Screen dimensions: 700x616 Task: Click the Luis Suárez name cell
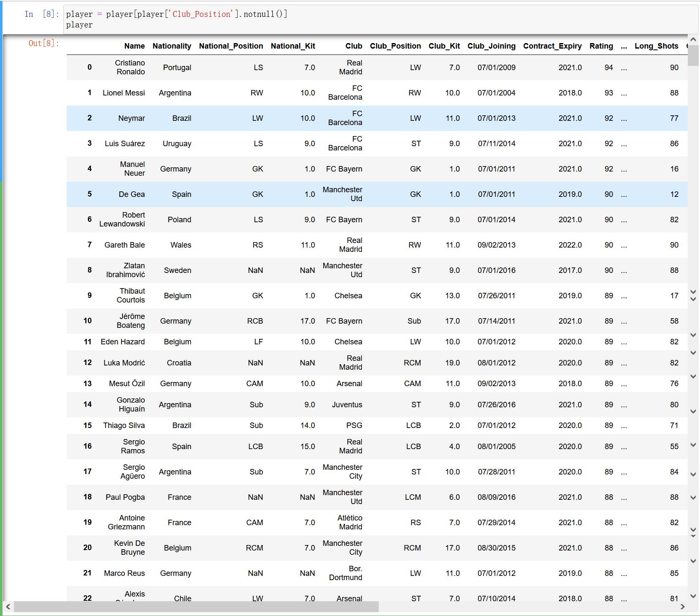125,144
